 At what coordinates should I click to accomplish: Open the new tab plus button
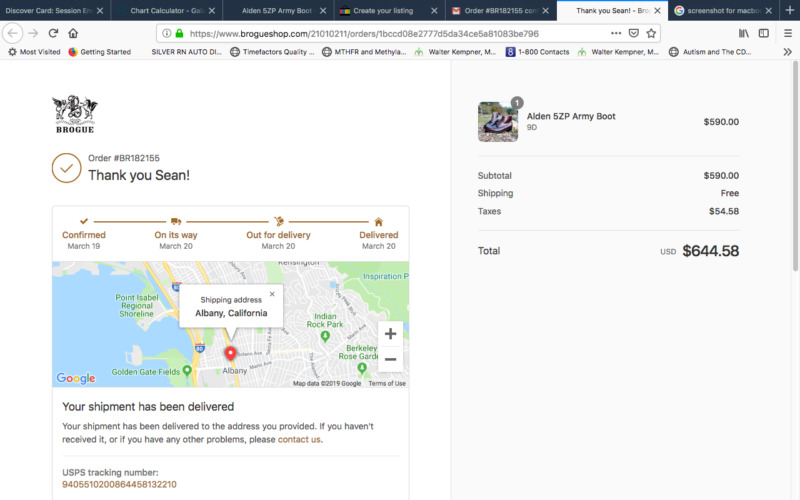click(x=788, y=10)
